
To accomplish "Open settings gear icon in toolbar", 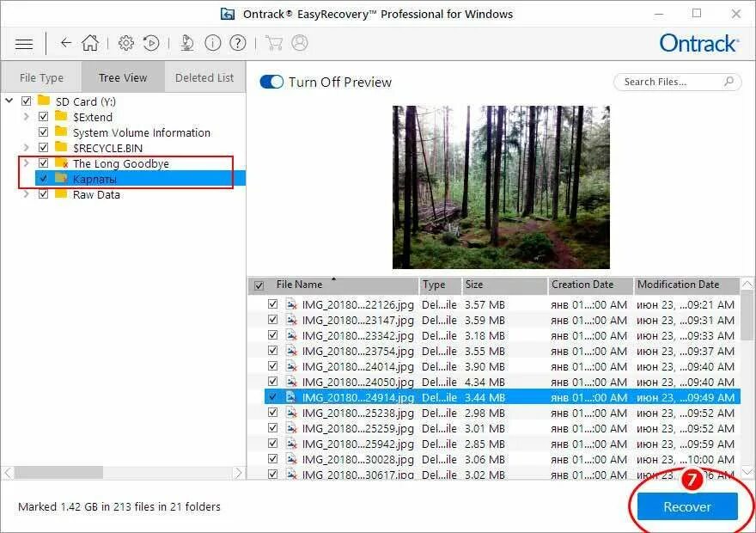I will click(x=125, y=43).
